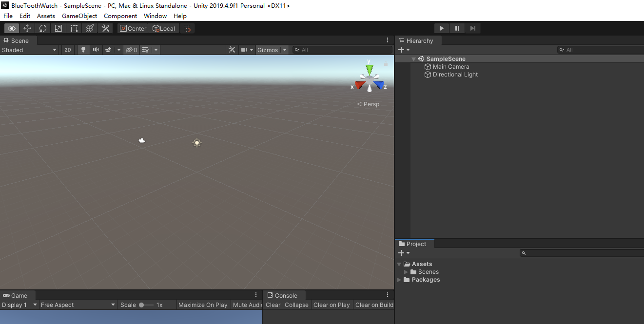Viewport: 644px width, 324px height.
Task: Switch to the Console tab
Action: pos(284,295)
